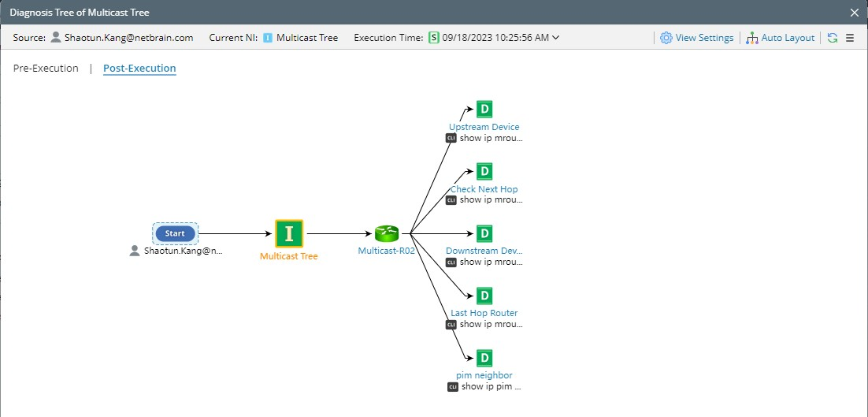Click the Auto Layout button
The height and width of the screenshot is (417, 868).
tap(780, 38)
